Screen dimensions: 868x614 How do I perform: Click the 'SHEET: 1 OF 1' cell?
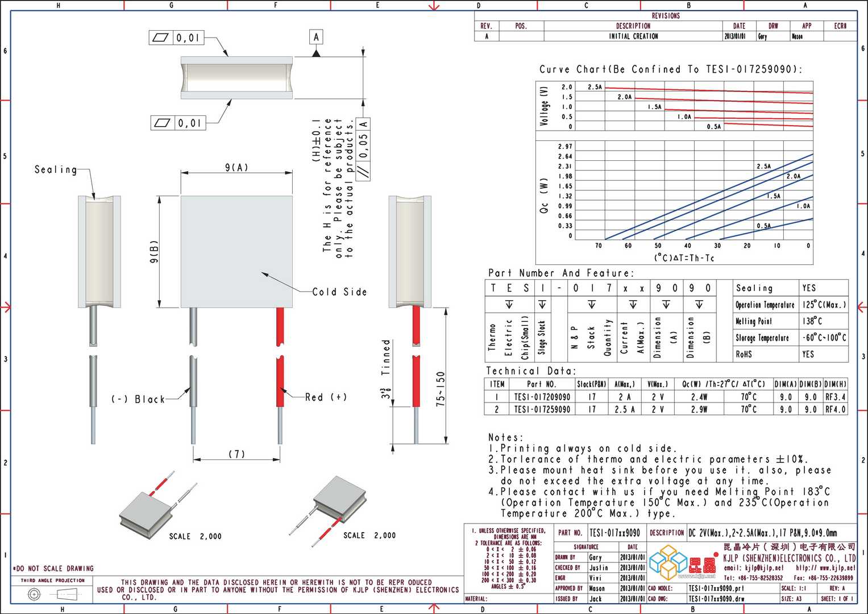coord(837,599)
